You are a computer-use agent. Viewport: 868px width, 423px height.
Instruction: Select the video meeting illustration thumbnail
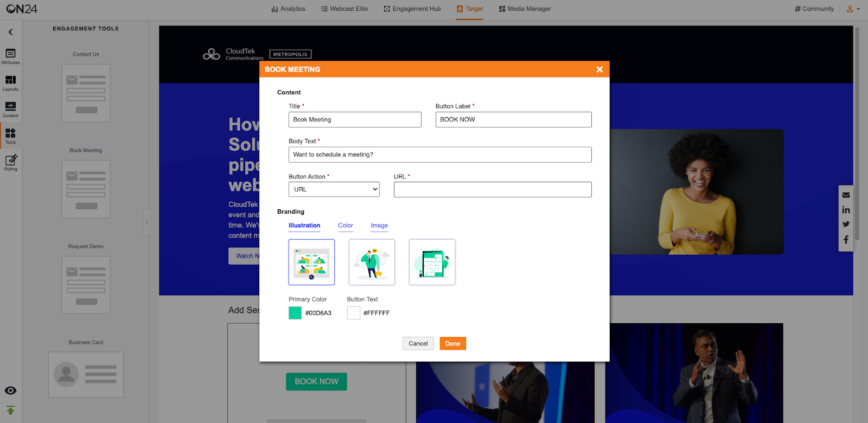click(x=312, y=262)
